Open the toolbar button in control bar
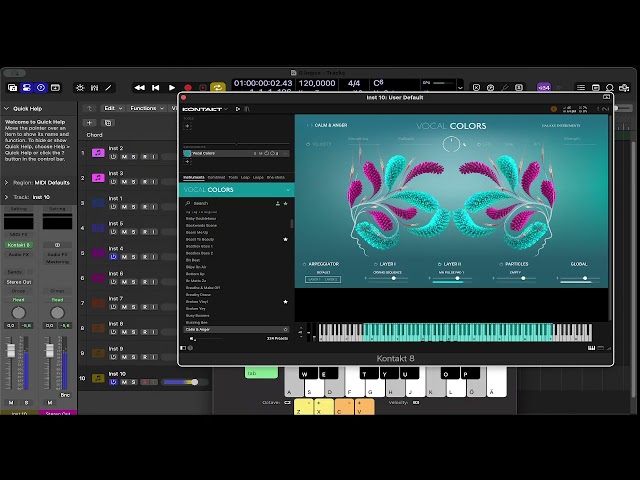This screenshot has width=640, height=480. tap(55, 88)
